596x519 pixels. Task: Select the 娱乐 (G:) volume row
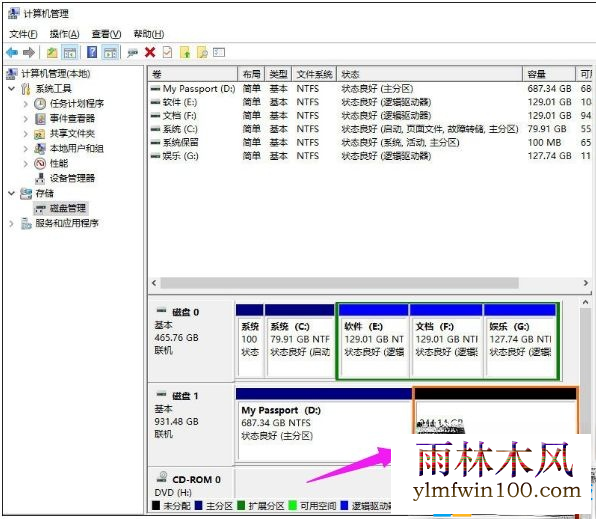(x=370, y=156)
